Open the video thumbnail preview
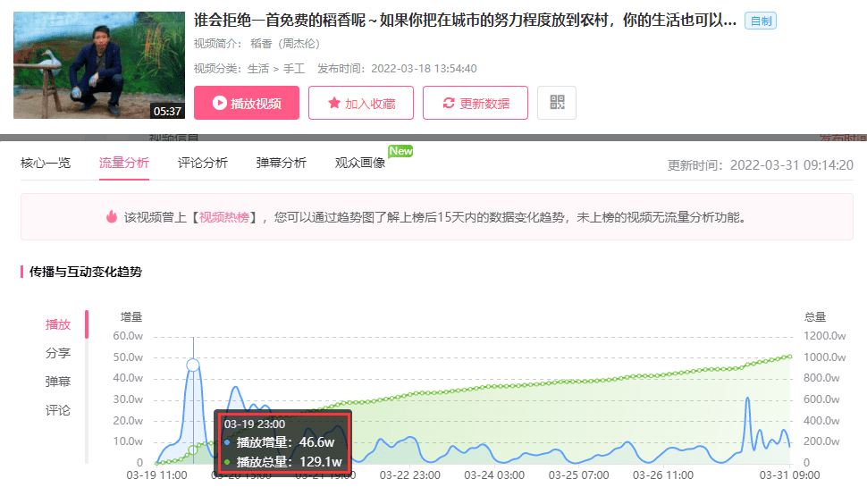 (99, 65)
